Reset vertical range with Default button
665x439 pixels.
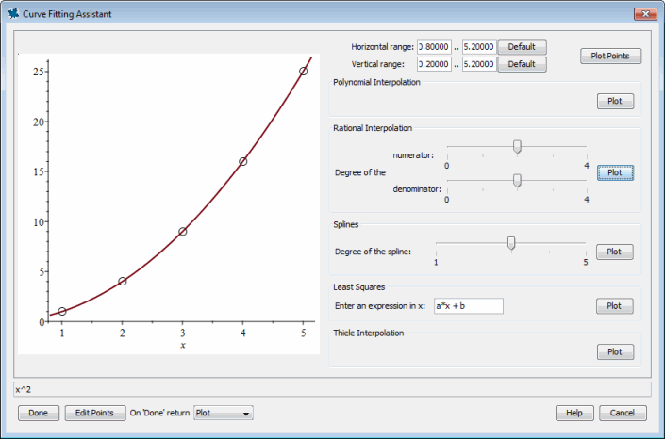(521, 64)
